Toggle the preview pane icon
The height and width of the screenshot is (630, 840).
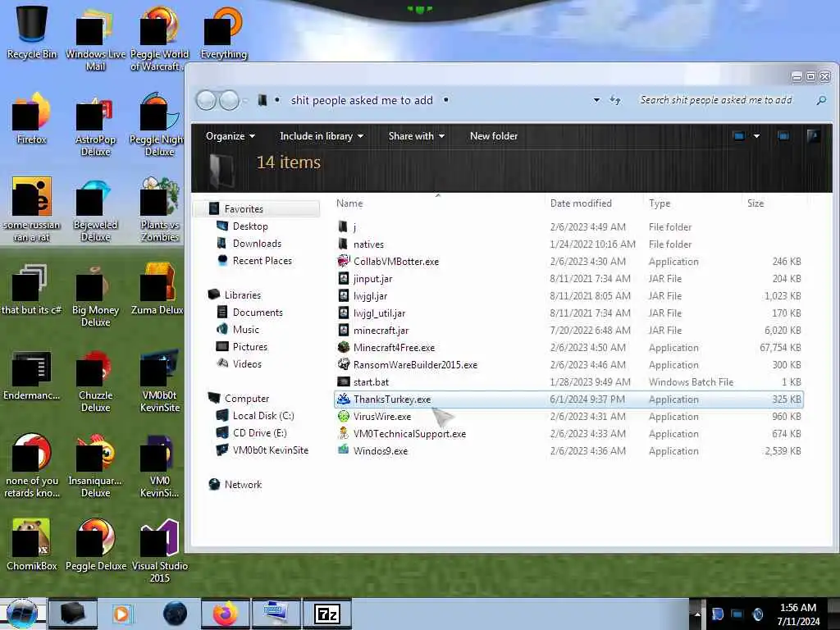[783, 136]
